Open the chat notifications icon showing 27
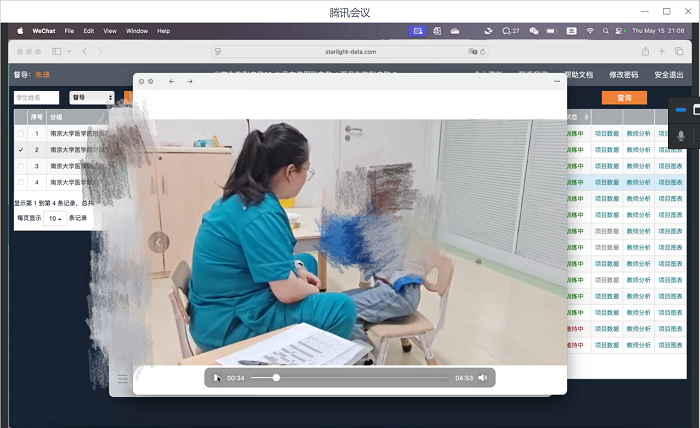This screenshot has width=700, height=428. [x=511, y=31]
